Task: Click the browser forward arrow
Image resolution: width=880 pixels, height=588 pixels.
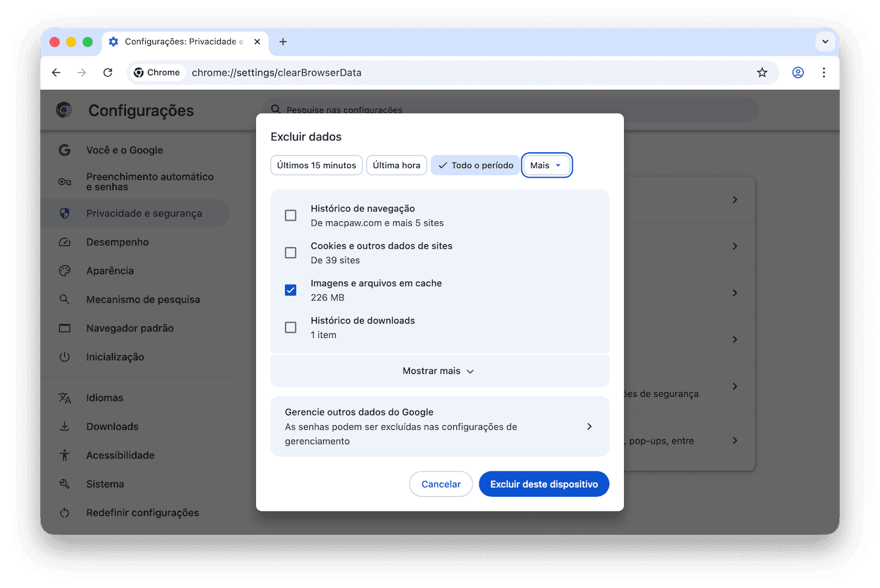Action: (x=81, y=73)
